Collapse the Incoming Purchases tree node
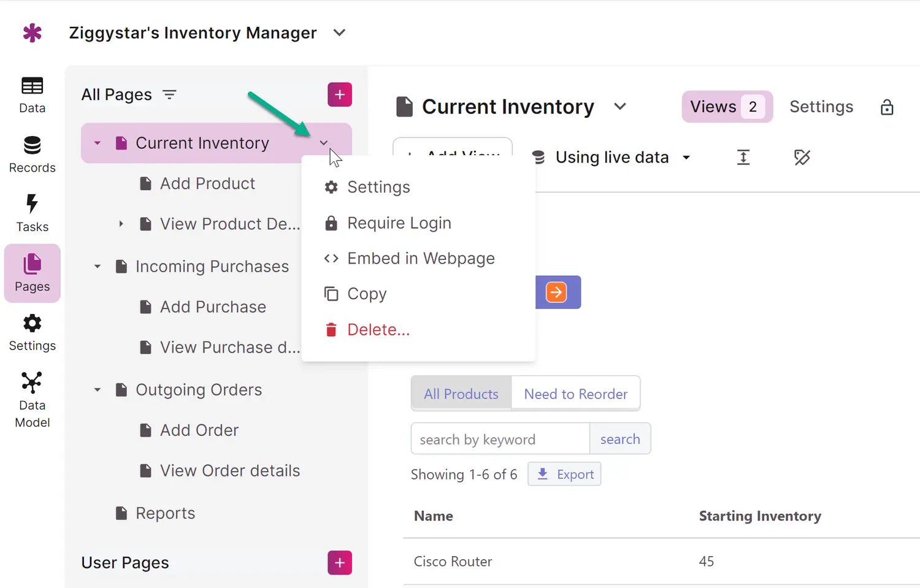This screenshot has height=588, width=920. [x=98, y=267]
